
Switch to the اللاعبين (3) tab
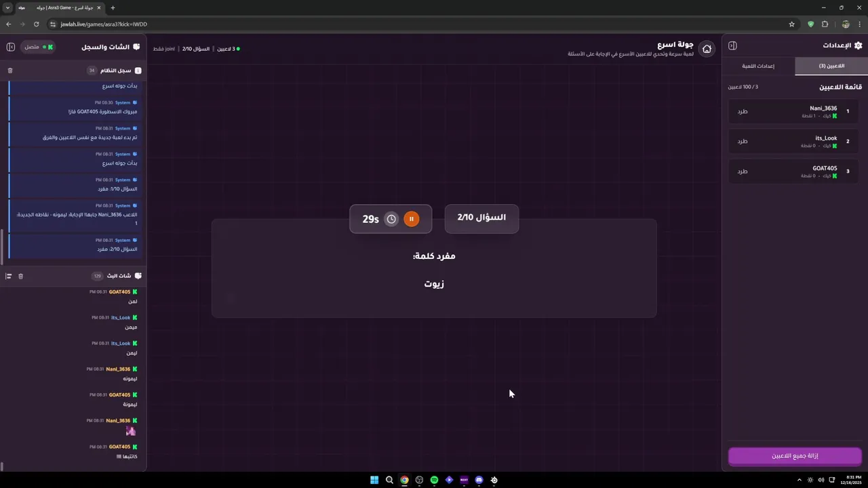pos(831,66)
